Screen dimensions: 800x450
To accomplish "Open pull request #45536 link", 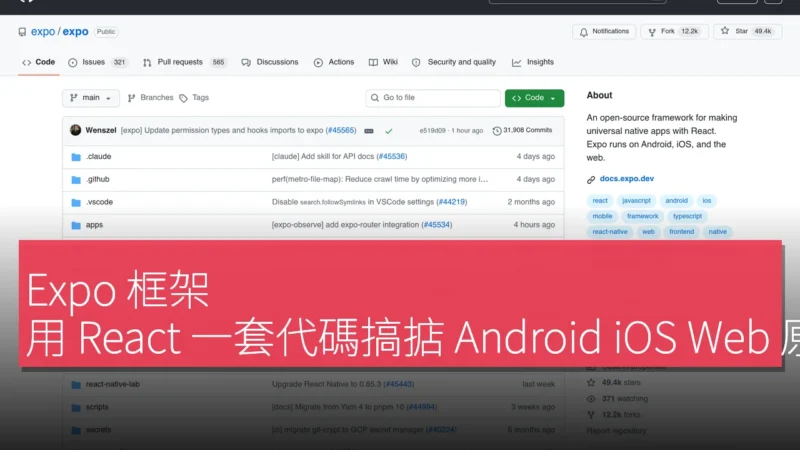I will 392,157.
